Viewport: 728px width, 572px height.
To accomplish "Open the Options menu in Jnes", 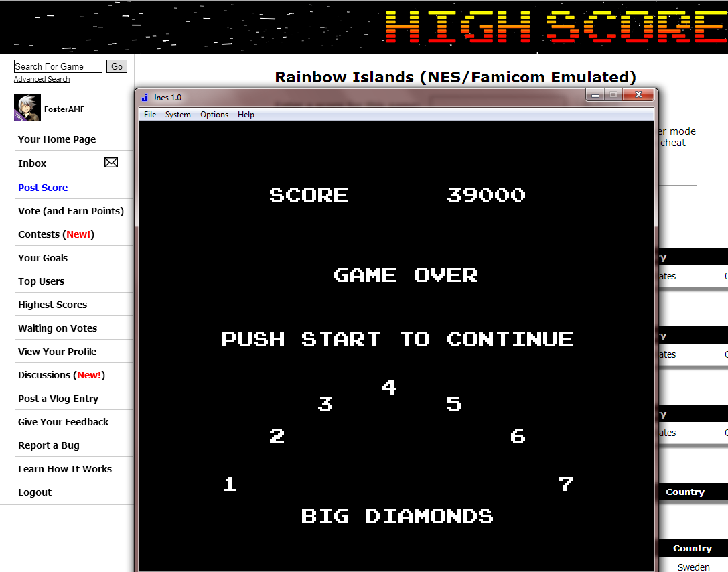I will 214,115.
